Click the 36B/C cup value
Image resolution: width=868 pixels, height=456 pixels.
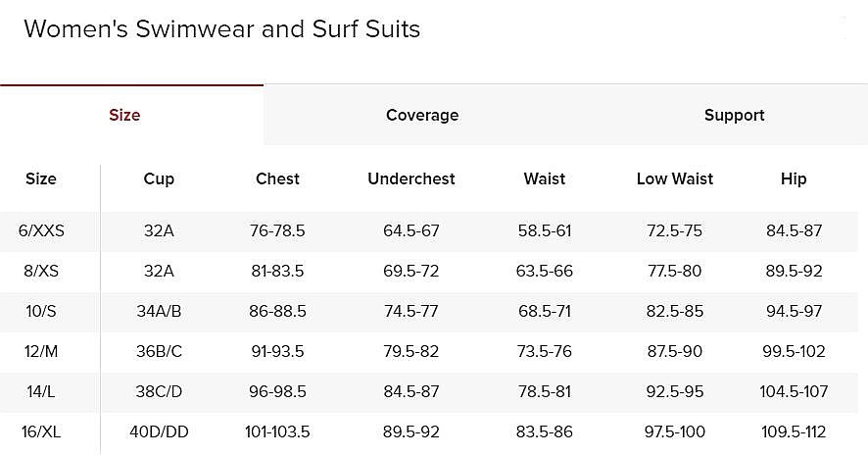click(x=159, y=351)
